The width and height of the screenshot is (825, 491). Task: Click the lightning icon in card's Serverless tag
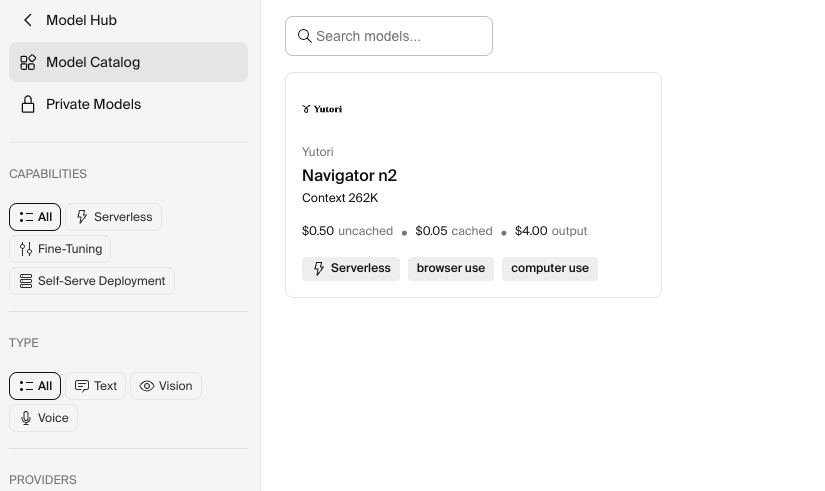tap(318, 268)
